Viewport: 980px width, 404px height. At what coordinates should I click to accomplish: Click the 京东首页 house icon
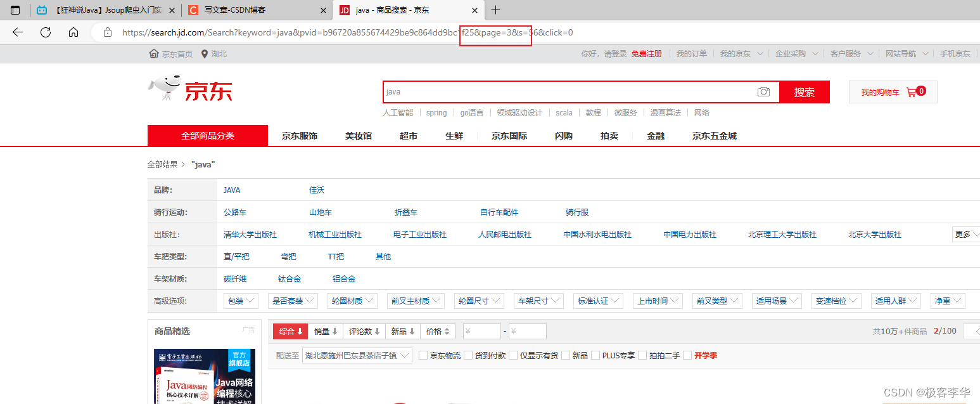coord(153,54)
